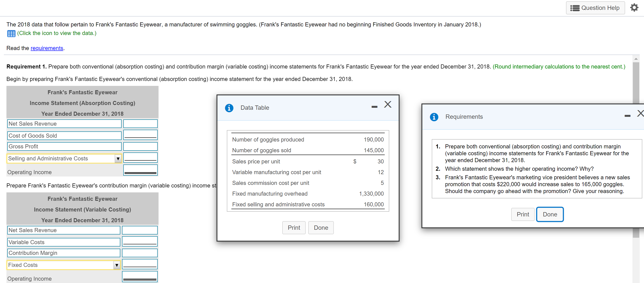This screenshot has height=283, width=644.
Task: Click Done in the Requirements dialog
Action: (549, 214)
